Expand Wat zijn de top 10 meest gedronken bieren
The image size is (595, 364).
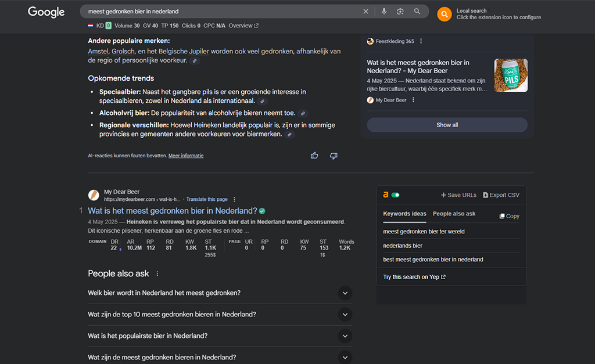220,314
